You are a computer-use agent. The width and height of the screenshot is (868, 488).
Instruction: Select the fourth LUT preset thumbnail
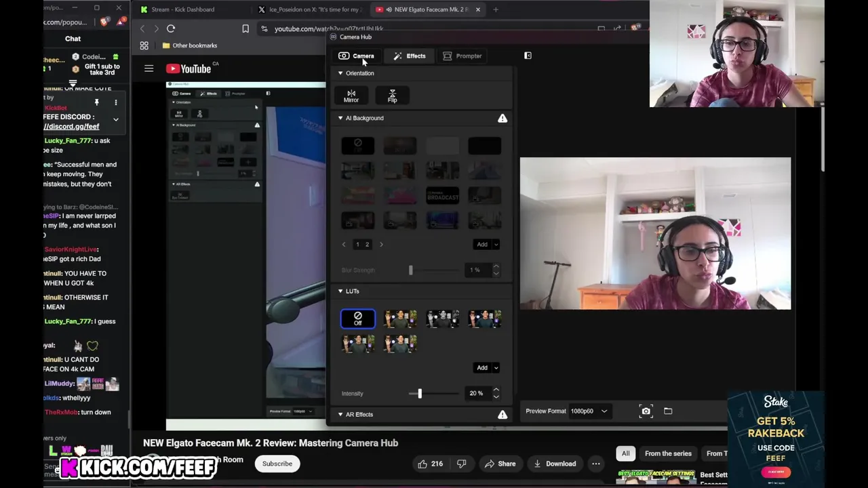click(x=485, y=319)
